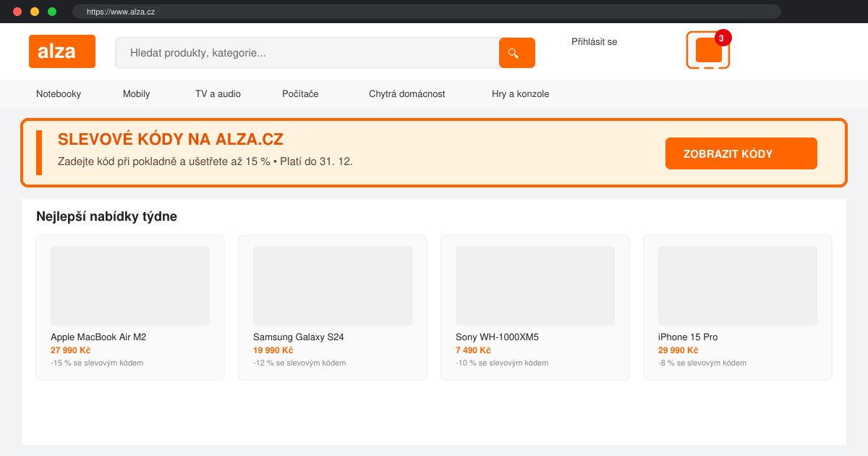Click the iPhone 15 Pro title
868x456 pixels.
coord(688,337)
